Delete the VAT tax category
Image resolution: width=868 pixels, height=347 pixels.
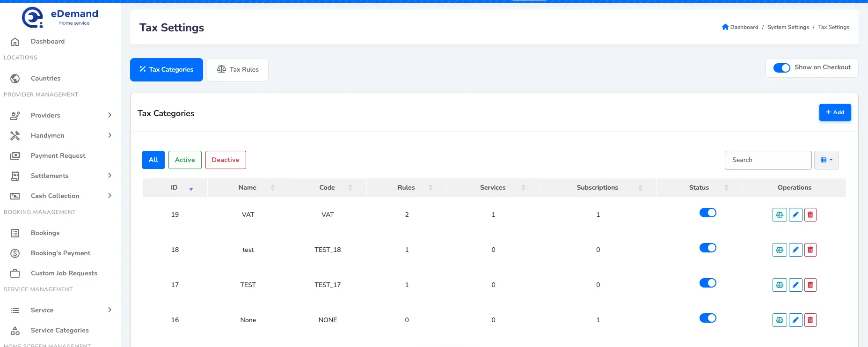(x=810, y=214)
